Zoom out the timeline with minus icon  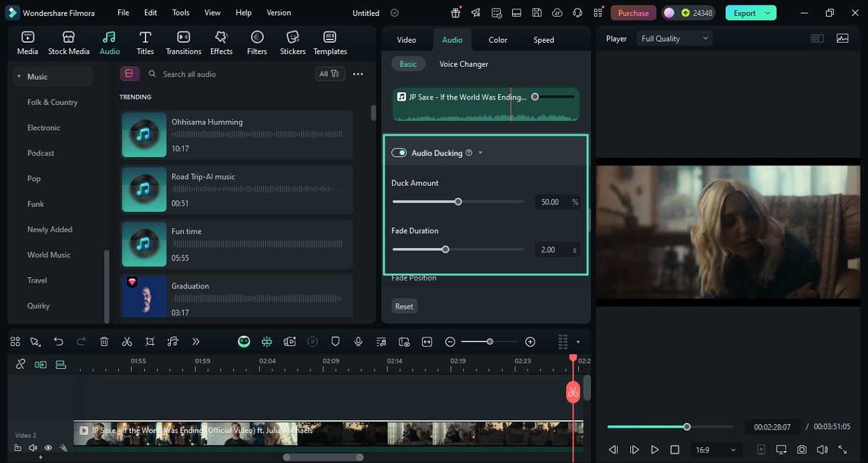(x=450, y=341)
